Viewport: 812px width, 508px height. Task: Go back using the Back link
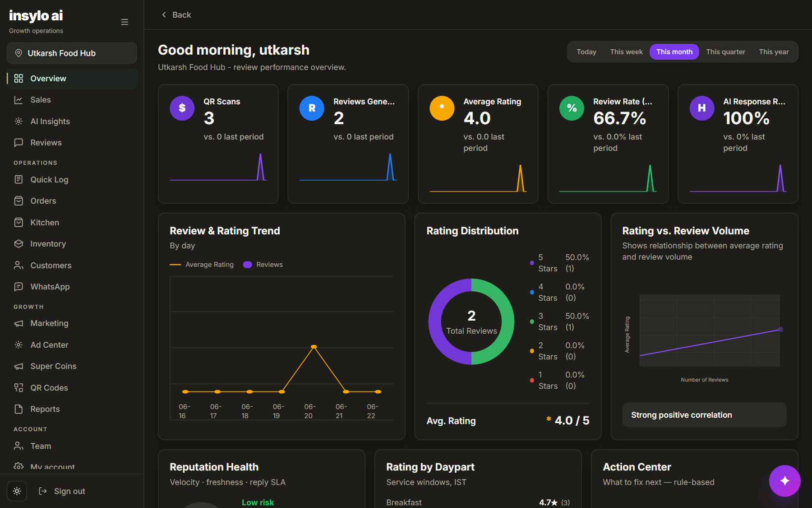176,15
